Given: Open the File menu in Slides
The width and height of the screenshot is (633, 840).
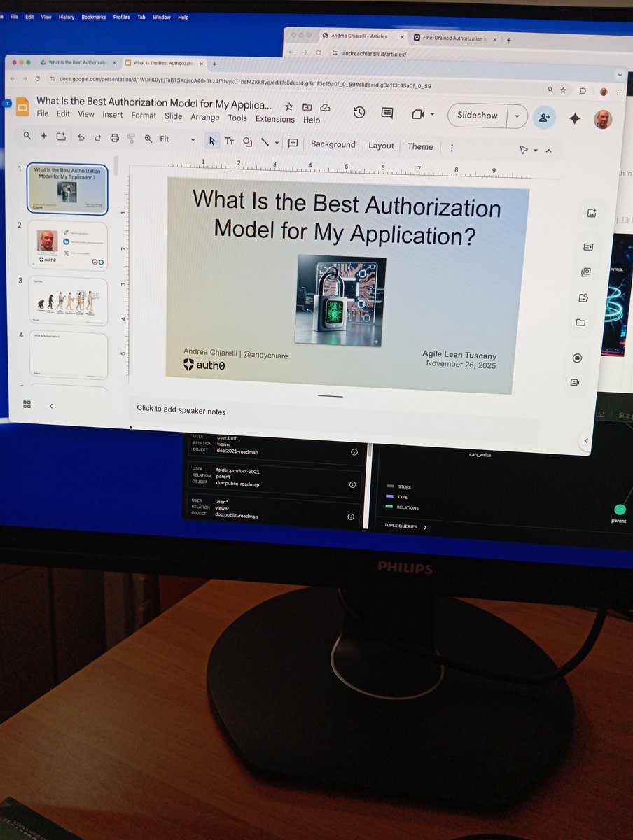Looking at the screenshot, I should 43,113.
